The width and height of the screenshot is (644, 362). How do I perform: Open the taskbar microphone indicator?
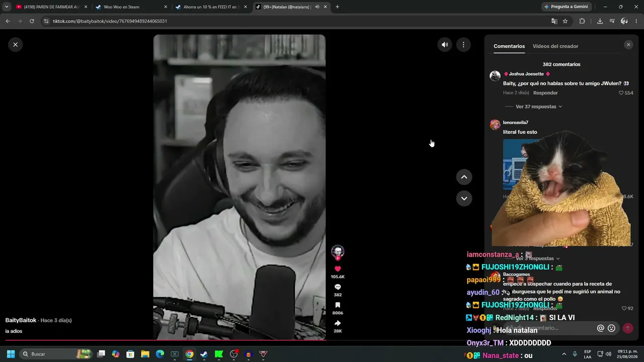coord(575,354)
